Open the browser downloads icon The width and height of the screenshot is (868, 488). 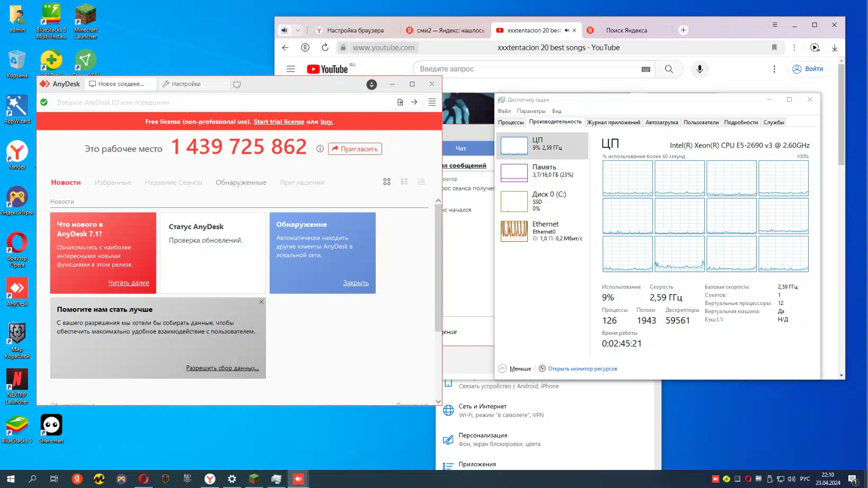[x=834, y=48]
